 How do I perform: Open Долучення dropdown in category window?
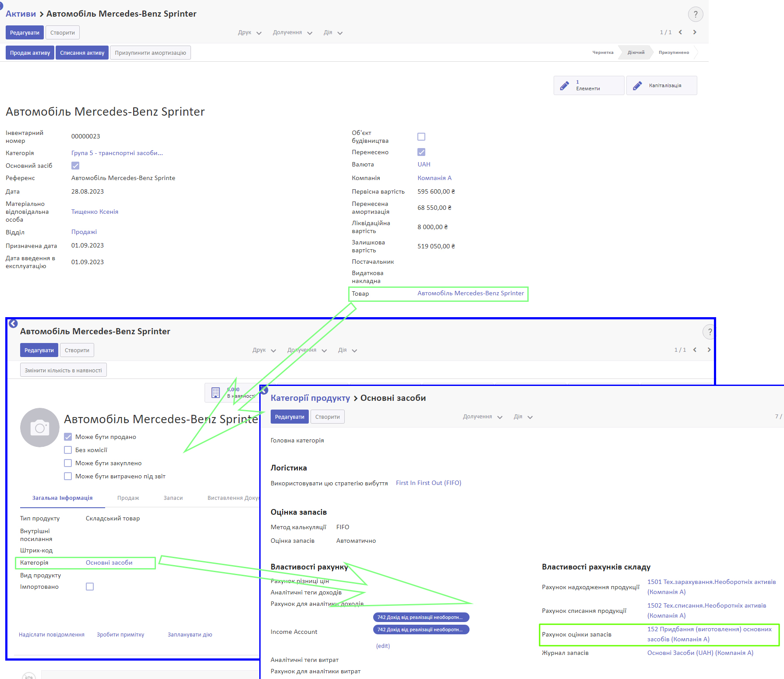pyautogui.click(x=483, y=417)
